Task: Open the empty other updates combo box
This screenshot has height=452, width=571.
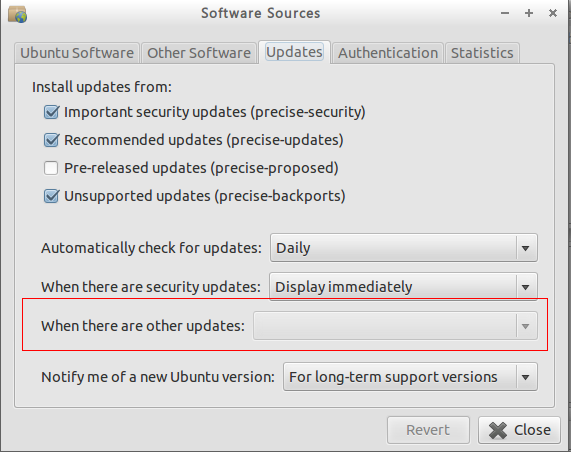Action: point(395,326)
